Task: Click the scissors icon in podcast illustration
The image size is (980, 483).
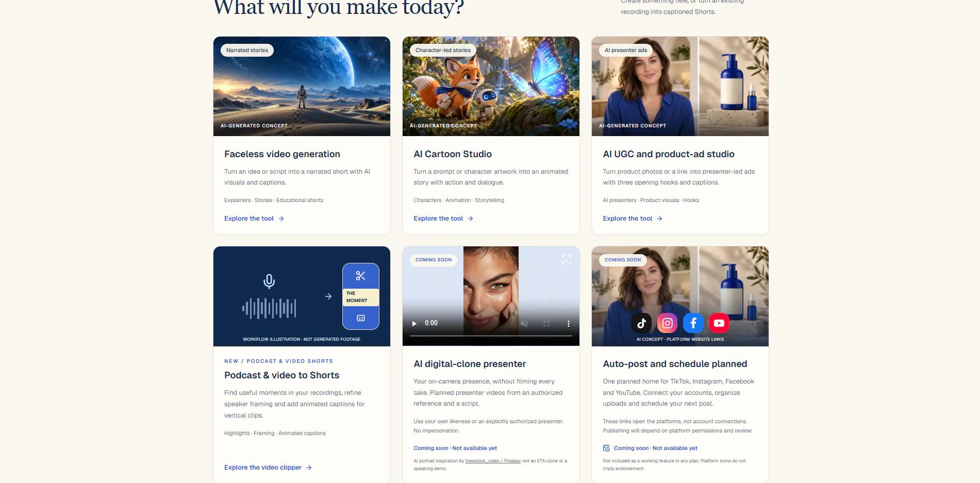Action: tap(360, 276)
